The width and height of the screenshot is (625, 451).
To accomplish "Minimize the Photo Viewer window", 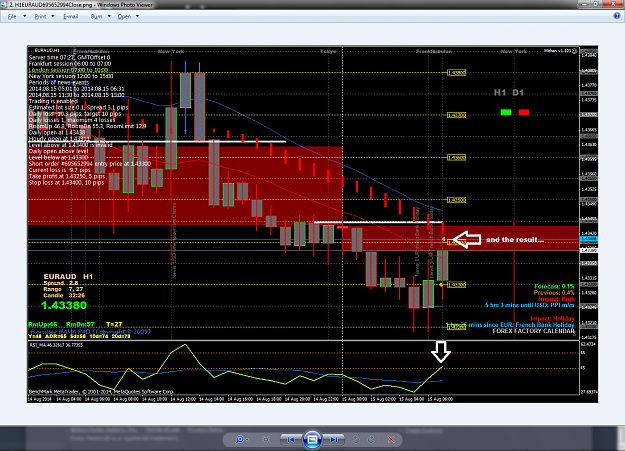I will pos(584,4).
